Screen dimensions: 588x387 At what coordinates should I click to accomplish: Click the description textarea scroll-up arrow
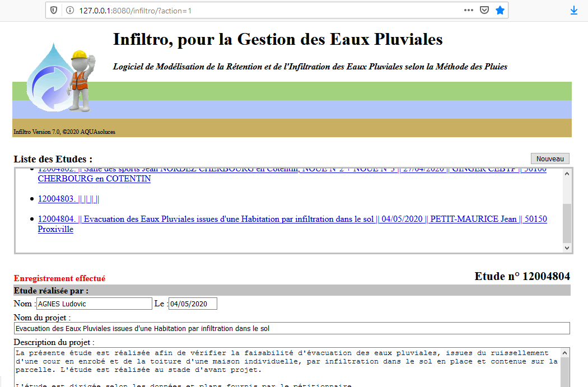coord(566,353)
